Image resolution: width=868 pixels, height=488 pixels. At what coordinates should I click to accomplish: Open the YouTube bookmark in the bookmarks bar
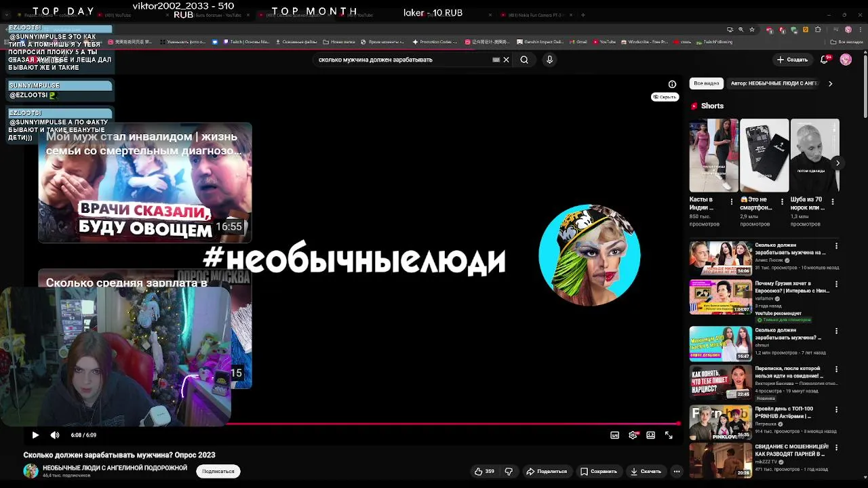(604, 42)
